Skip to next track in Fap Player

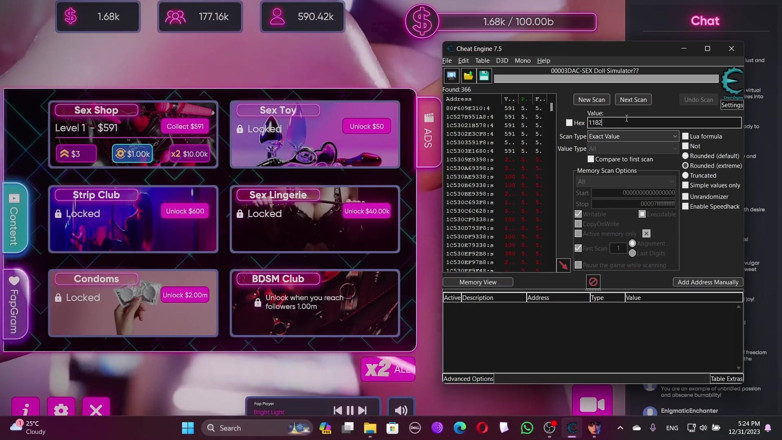tap(363, 410)
